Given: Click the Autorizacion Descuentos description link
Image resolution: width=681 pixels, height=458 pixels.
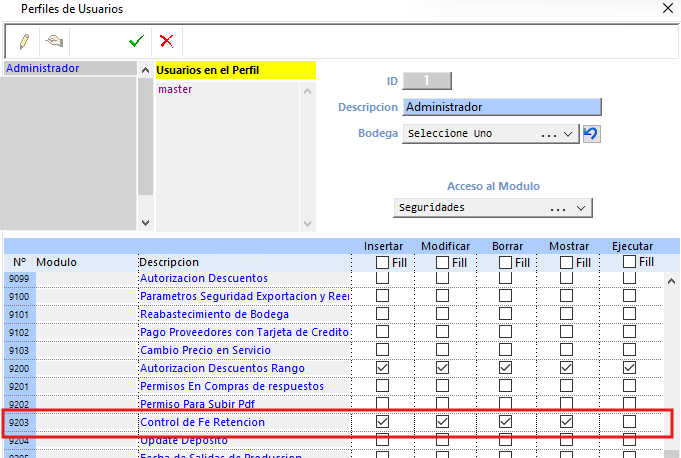Looking at the screenshot, I should 203,278.
